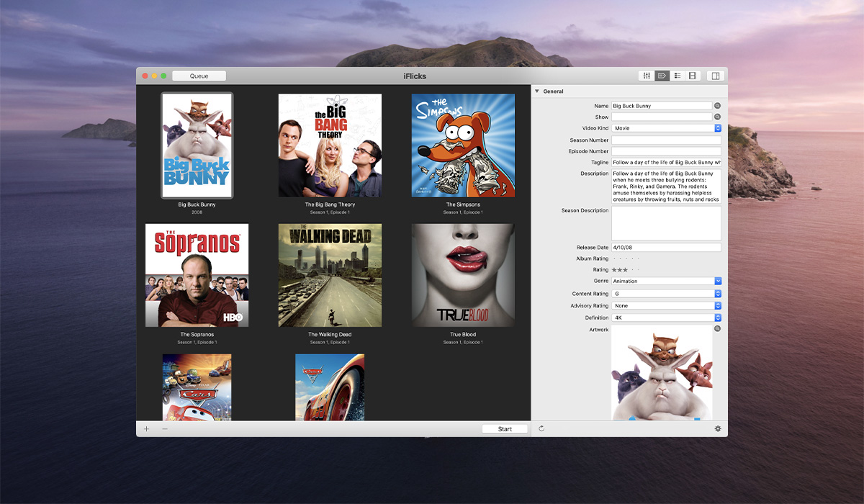The width and height of the screenshot is (864, 504).
Task: Click the Description text area
Action: [x=666, y=186]
